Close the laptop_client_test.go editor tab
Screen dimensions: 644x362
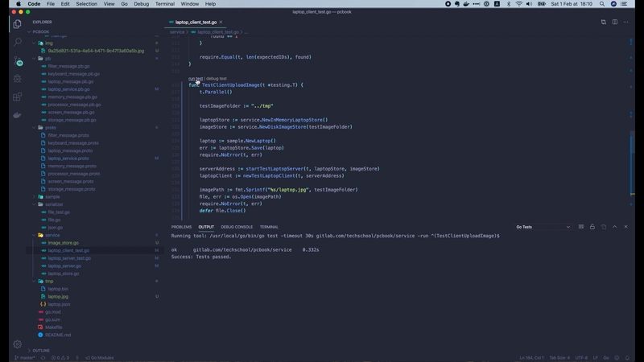coord(221,23)
